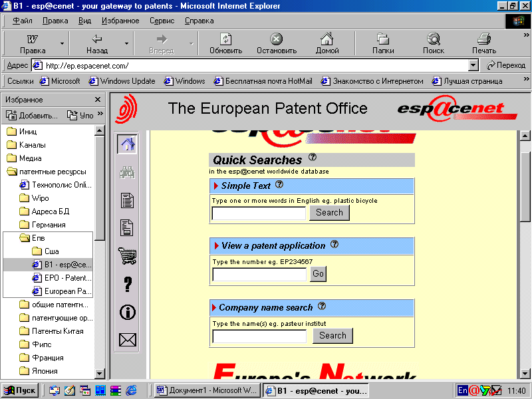Open the address bar dropdown arrow
532x399 pixels.
click(473, 65)
